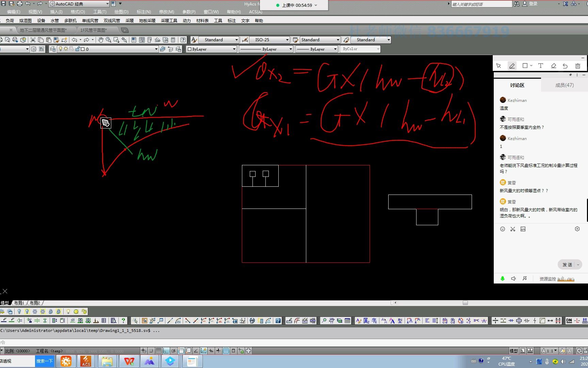The width and height of the screenshot is (588, 368).
Task: Click the 发送 send button
Action: click(567, 264)
